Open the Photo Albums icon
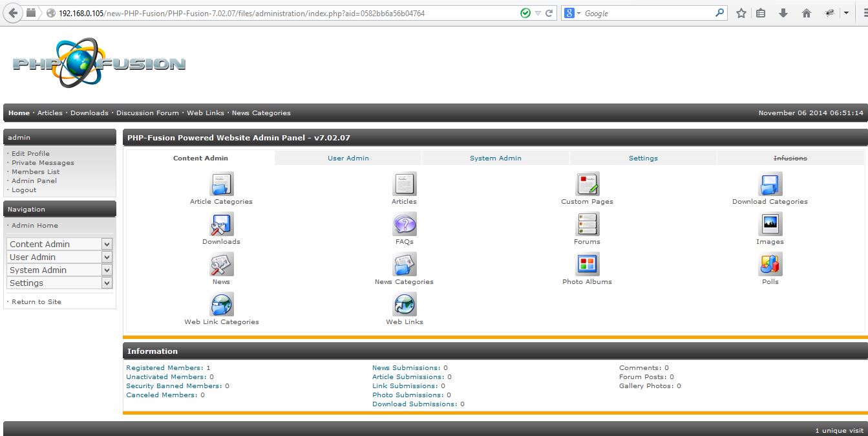The width and height of the screenshot is (868, 436). (587, 264)
